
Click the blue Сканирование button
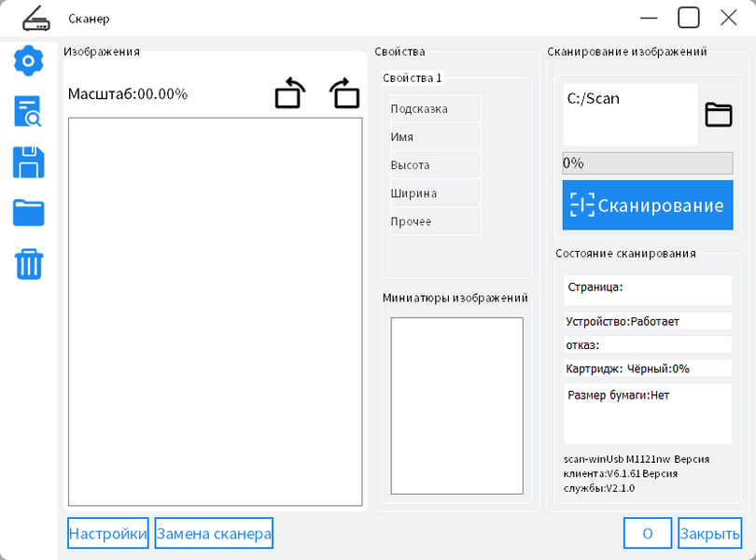[648, 205]
